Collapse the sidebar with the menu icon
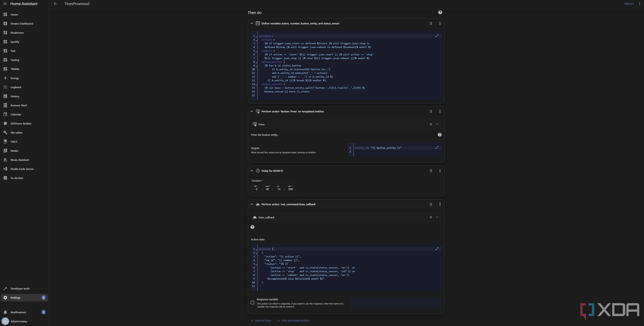644x326 pixels. tap(5, 4)
